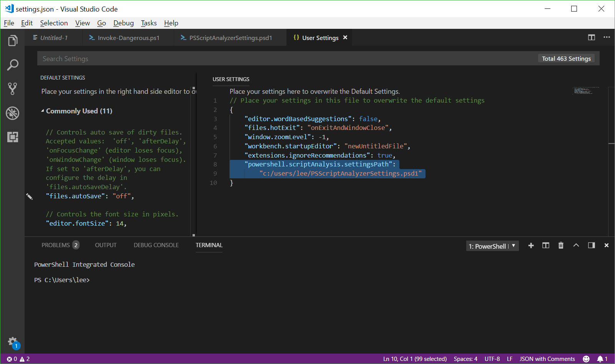
Task: Open the File menu
Action: (9, 23)
